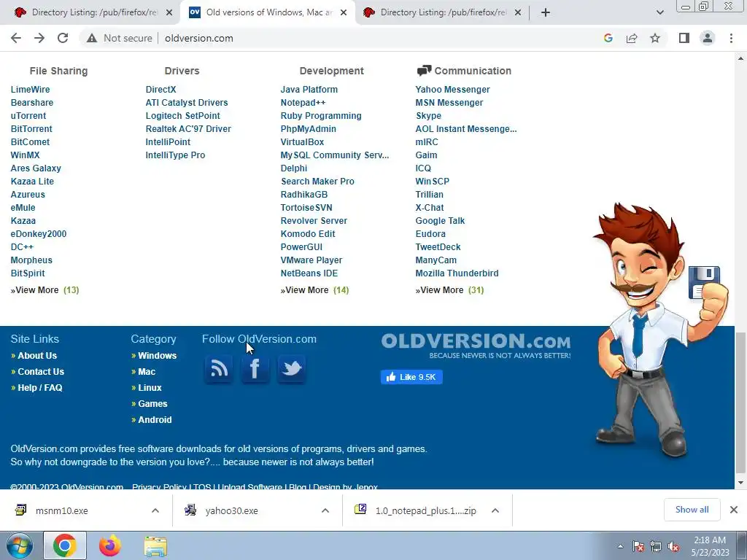747x560 pixels.
Task: Open the VirtualBox link
Action: (302, 142)
